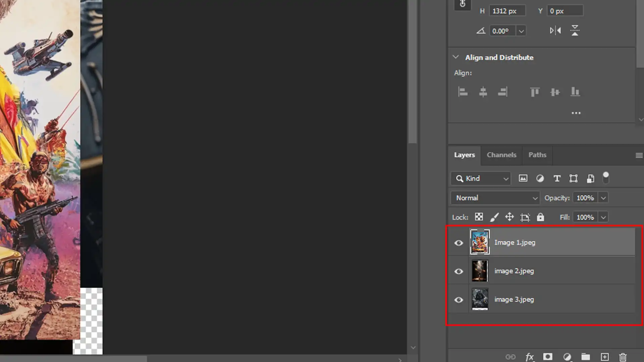Create new fill or adjustment layer
This screenshot has height=362, width=644.
point(567,357)
